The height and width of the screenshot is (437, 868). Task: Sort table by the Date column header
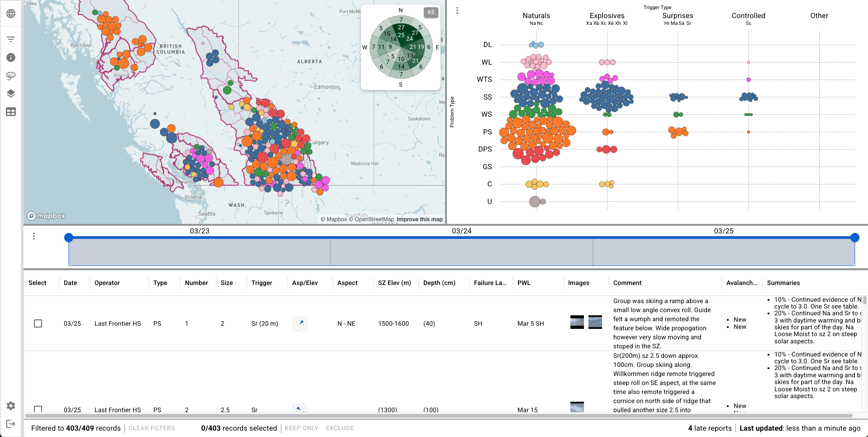pyautogui.click(x=70, y=283)
